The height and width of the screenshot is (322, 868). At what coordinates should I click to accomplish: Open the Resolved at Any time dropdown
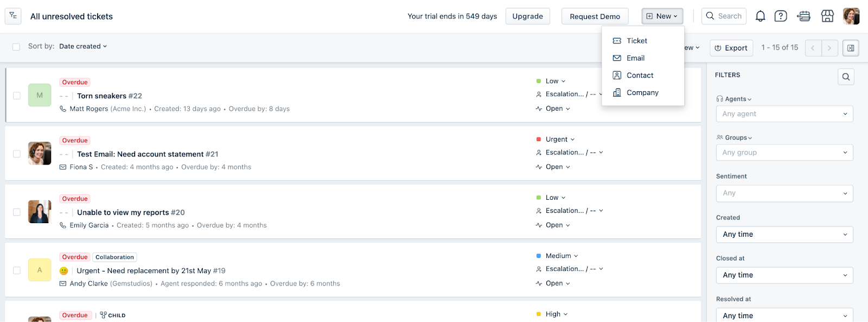click(x=784, y=315)
